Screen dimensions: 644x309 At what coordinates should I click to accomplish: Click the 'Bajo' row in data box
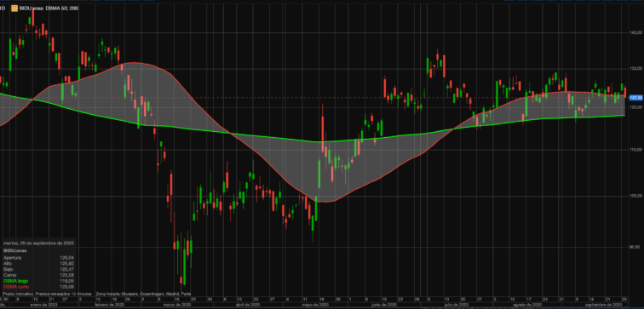pos(37,269)
